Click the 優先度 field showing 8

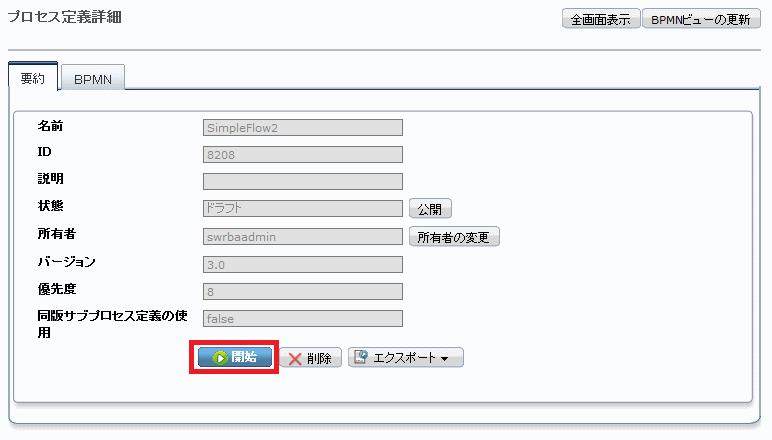pyautogui.click(x=303, y=291)
